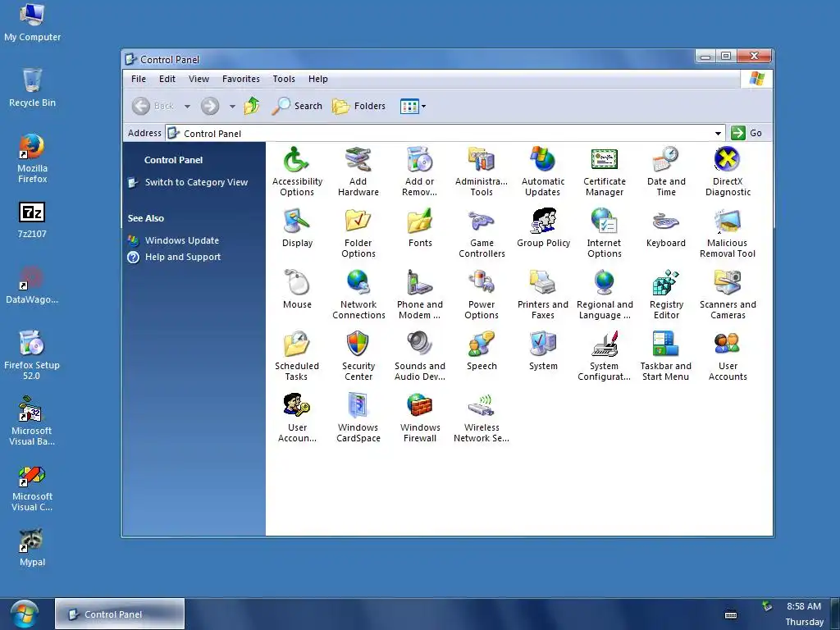Open the Views dropdown button

pos(413,106)
